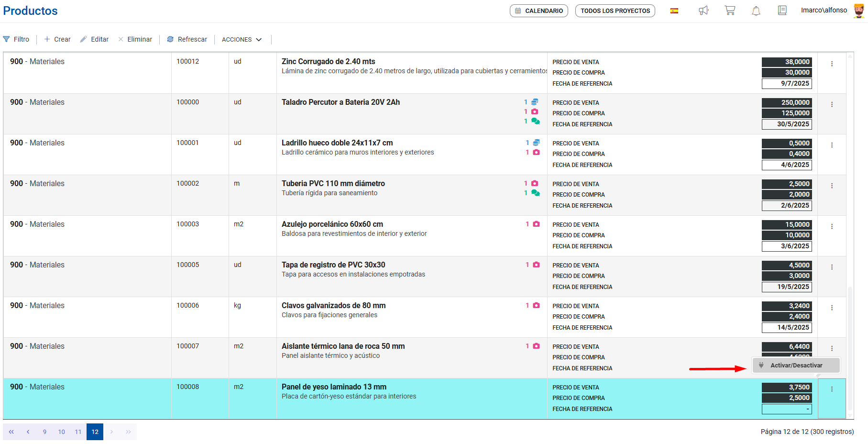This screenshot has width=868, height=444.
Task: Open three-dot menu for Panel de yeso row
Action: click(832, 389)
